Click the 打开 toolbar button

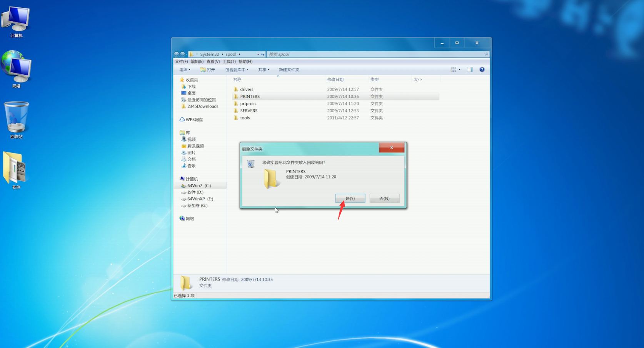[x=208, y=70]
